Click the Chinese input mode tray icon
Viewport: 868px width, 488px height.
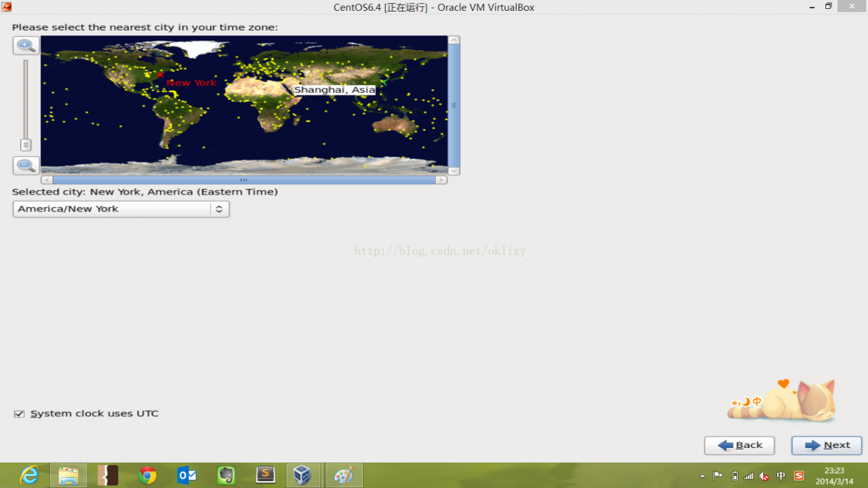[781, 476]
